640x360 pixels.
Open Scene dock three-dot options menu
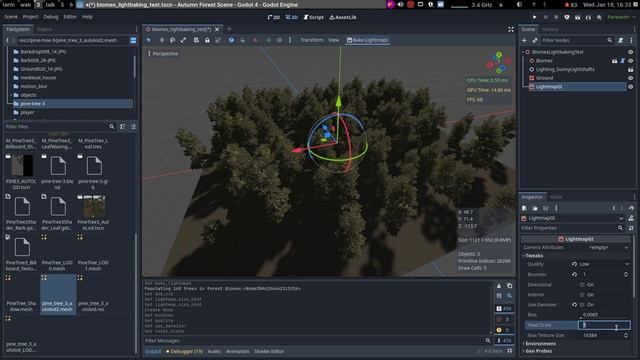tap(631, 40)
